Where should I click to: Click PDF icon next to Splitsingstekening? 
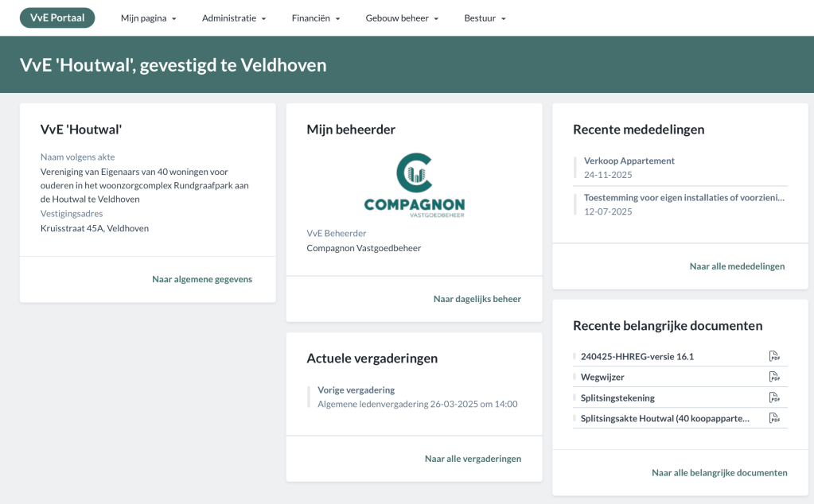click(773, 397)
